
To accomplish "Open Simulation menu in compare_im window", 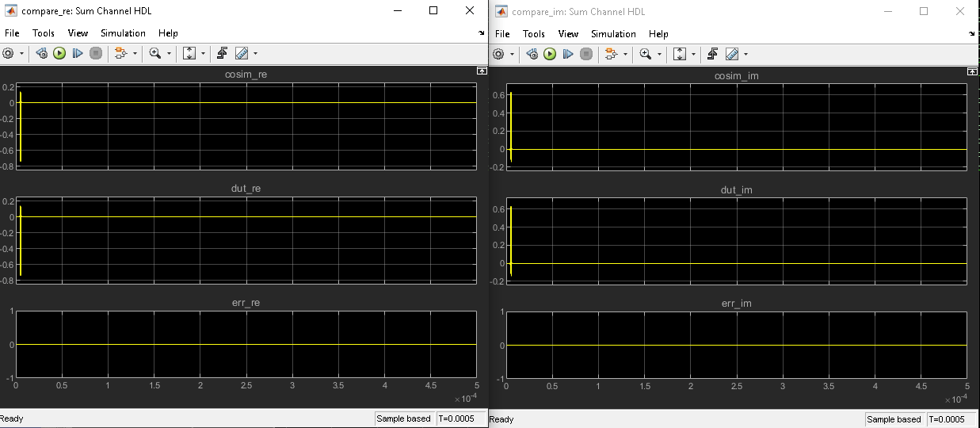I will pos(613,34).
